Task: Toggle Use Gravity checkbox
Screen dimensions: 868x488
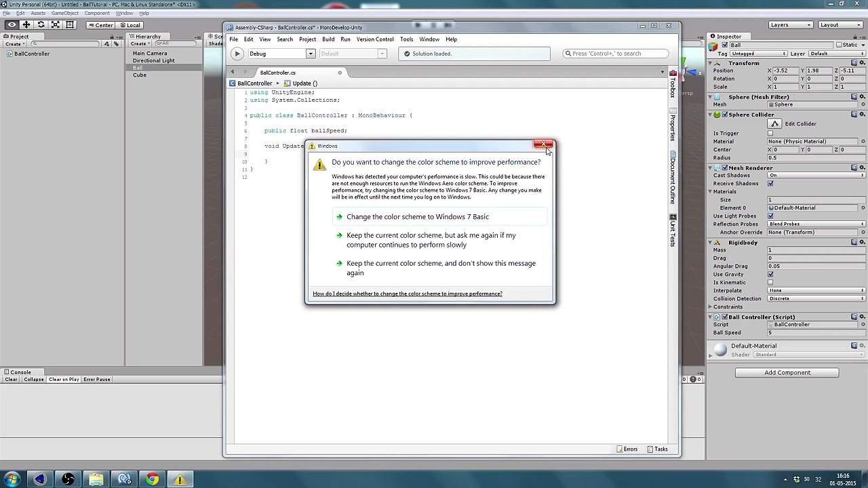Action: 770,274
